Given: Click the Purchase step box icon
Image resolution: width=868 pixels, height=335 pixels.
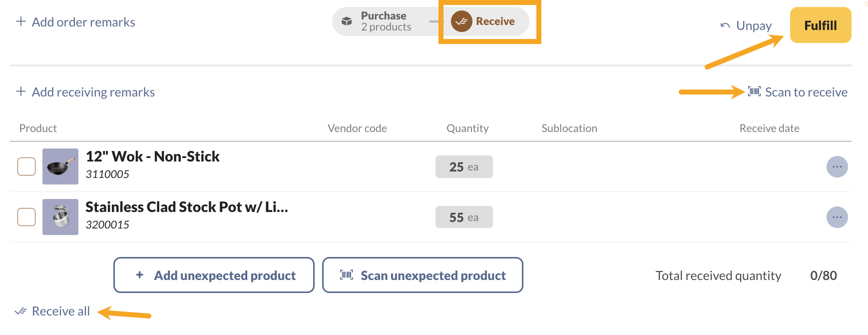Looking at the screenshot, I should (x=347, y=21).
